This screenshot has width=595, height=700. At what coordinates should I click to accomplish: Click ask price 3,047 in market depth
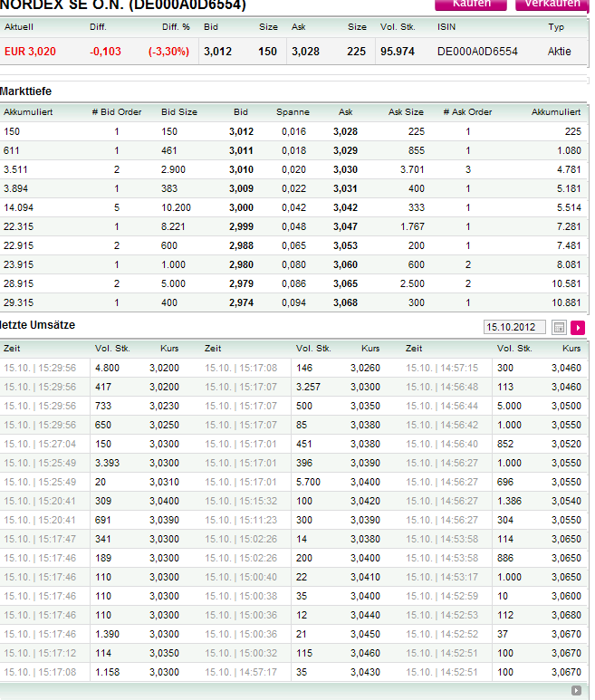[345, 226]
